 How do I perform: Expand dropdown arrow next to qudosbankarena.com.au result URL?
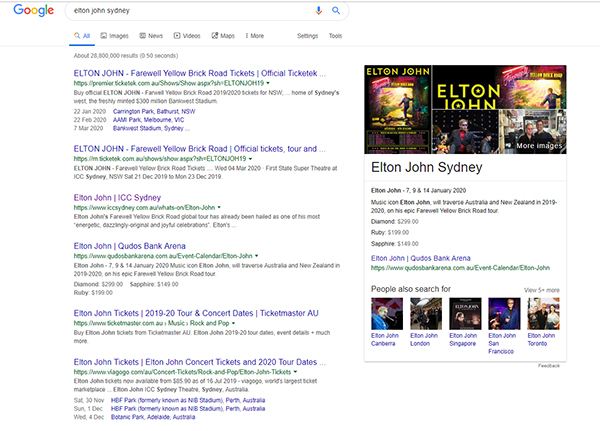(256, 256)
